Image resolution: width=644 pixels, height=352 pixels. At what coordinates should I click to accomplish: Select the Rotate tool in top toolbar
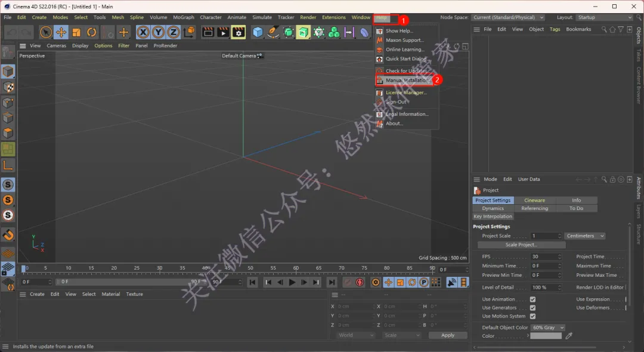point(92,32)
